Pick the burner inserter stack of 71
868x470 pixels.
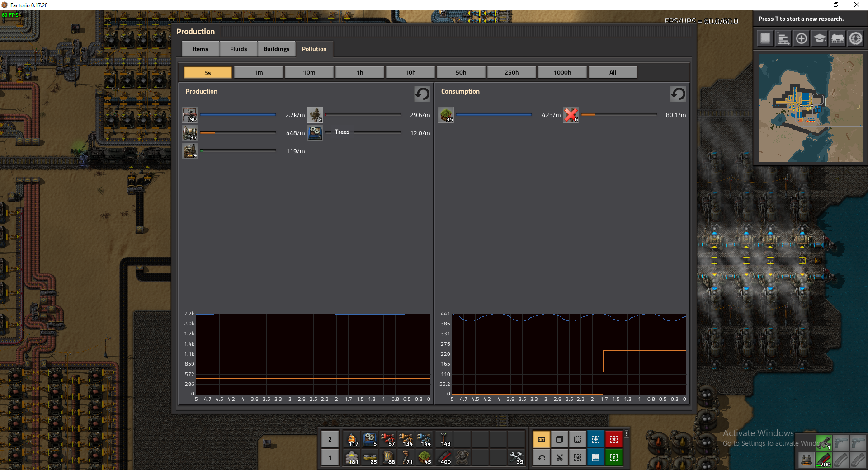[406, 457]
